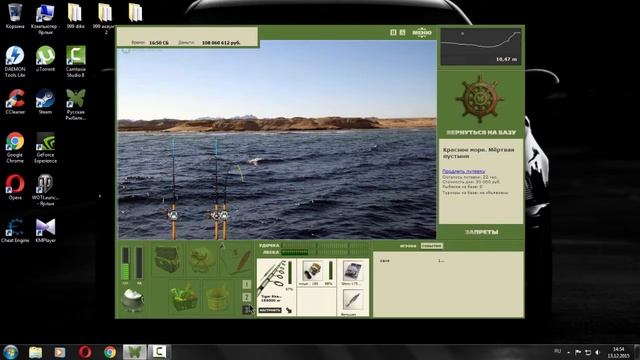Click the green hunger level bar
640x360 pixels.
point(126,263)
